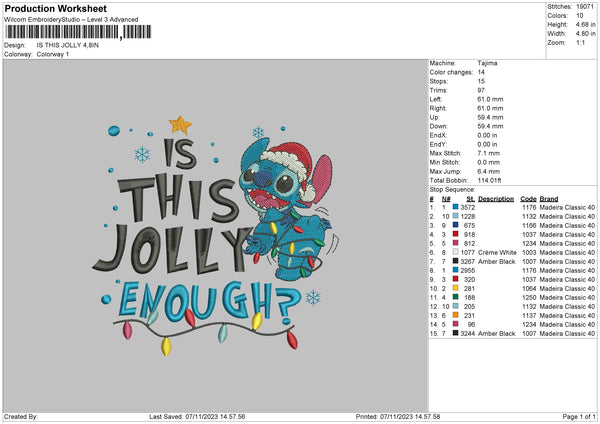Click the Down label
Viewport: 600px width, 424px height.
(438, 126)
